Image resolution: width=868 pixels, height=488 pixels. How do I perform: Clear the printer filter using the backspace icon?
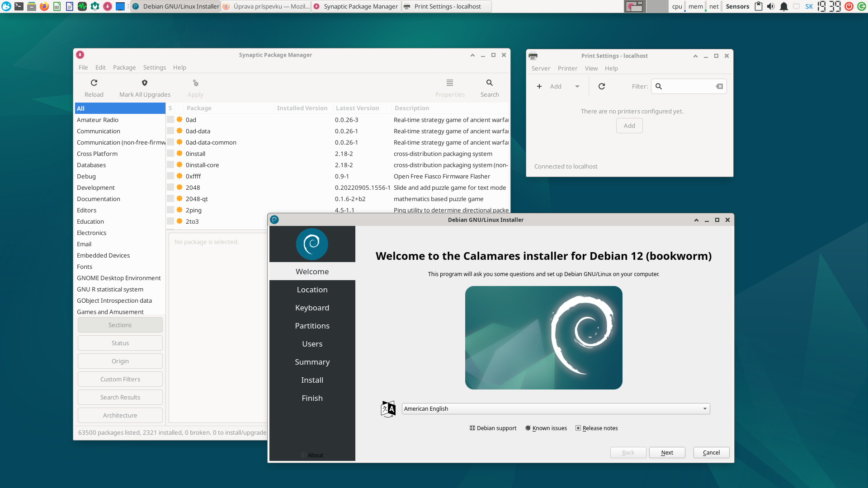[x=719, y=86]
